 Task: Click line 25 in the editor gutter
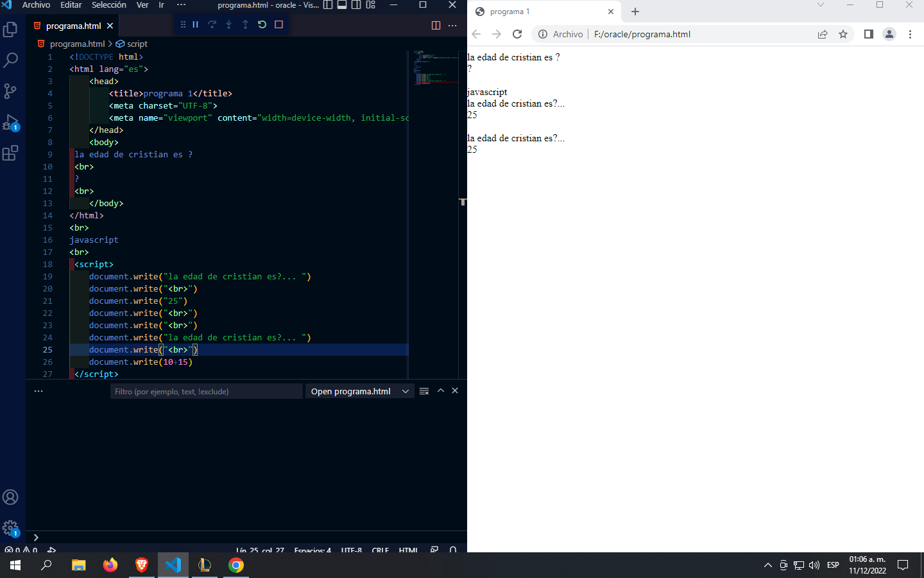coord(47,350)
